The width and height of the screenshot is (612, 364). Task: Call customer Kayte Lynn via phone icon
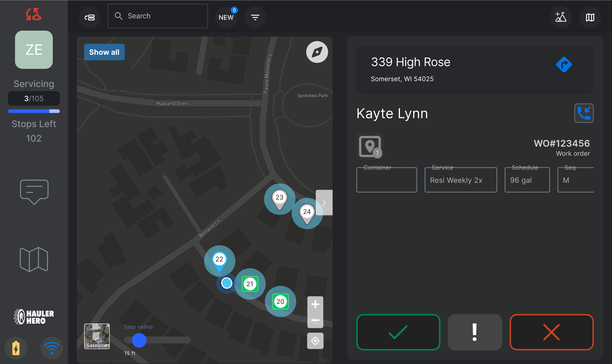(584, 113)
